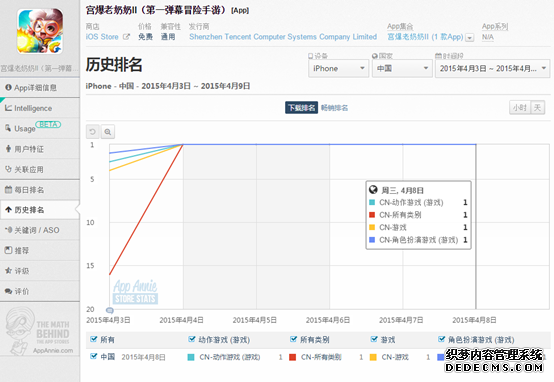Switch granularity to 天
Image resolution: width=554 pixels, height=382 pixels.
point(537,107)
